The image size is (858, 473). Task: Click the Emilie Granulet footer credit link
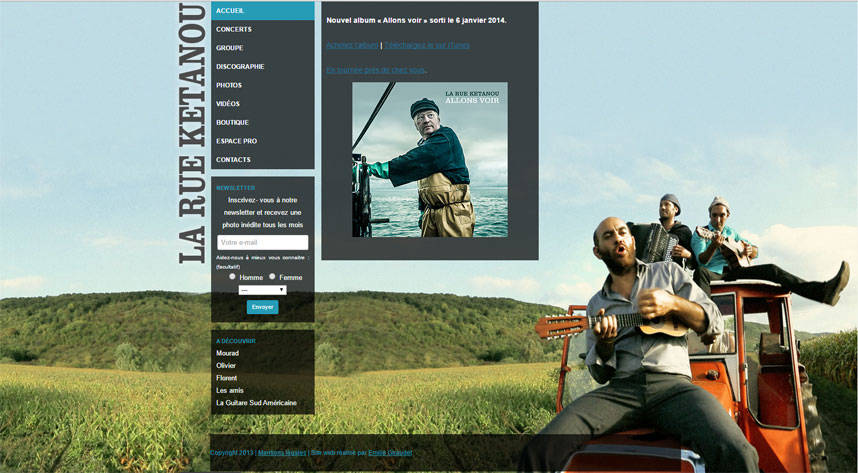coord(390,453)
